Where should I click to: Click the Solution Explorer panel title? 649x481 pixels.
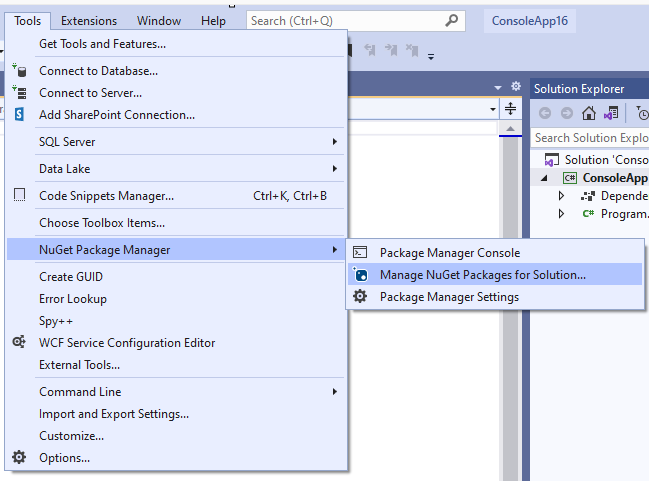pyautogui.click(x=579, y=89)
